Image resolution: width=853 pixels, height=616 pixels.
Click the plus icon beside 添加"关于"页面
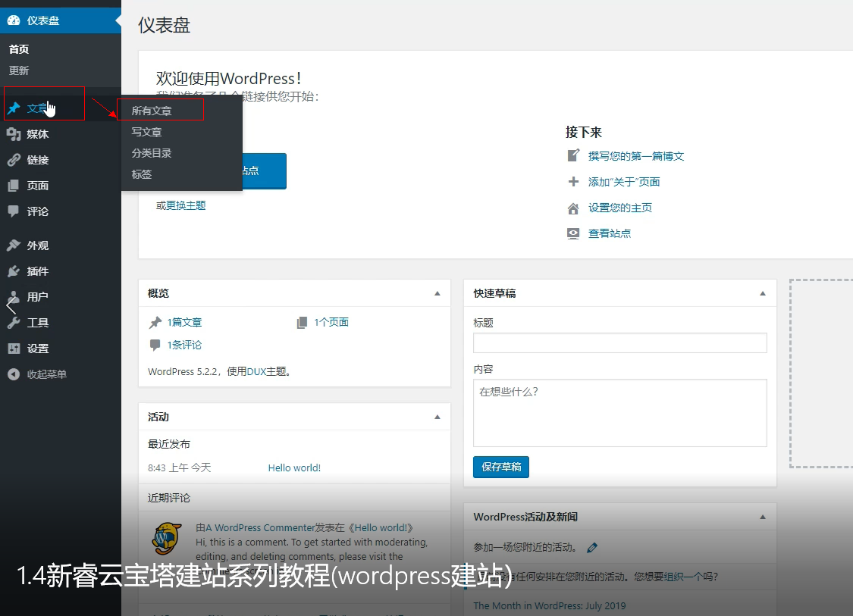[x=573, y=182]
